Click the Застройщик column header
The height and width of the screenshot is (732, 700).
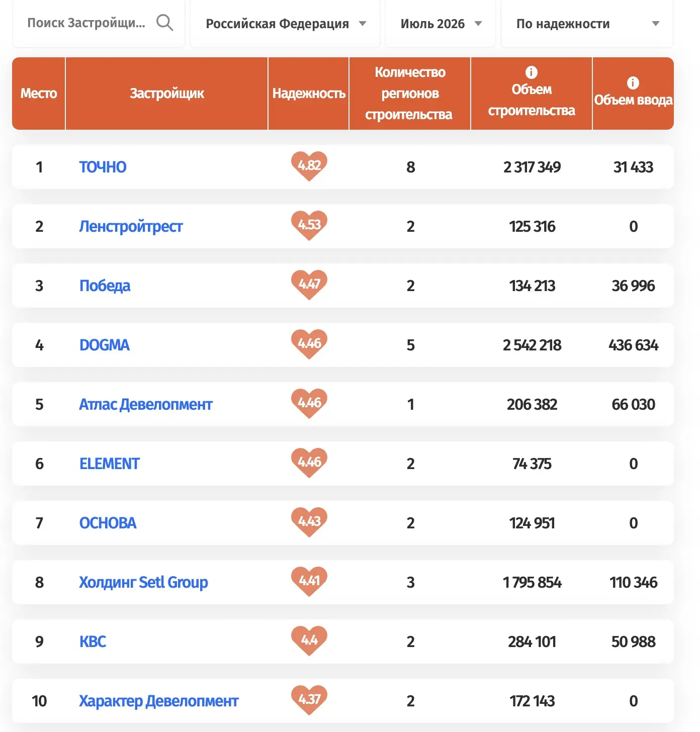click(x=167, y=94)
